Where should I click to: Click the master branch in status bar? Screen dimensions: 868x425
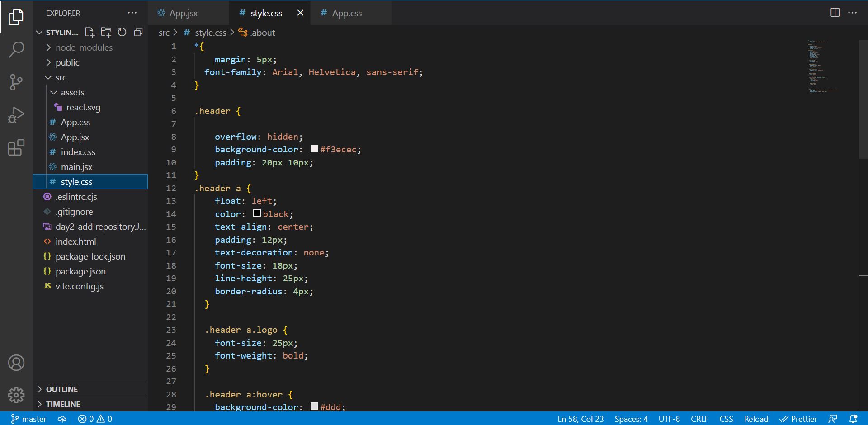pos(29,419)
